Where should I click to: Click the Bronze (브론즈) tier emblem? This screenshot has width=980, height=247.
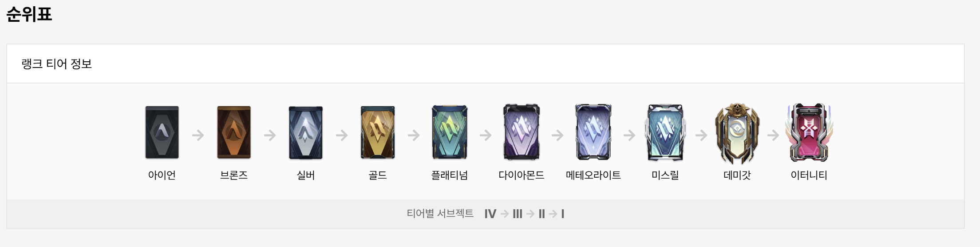(x=234, y=132)
